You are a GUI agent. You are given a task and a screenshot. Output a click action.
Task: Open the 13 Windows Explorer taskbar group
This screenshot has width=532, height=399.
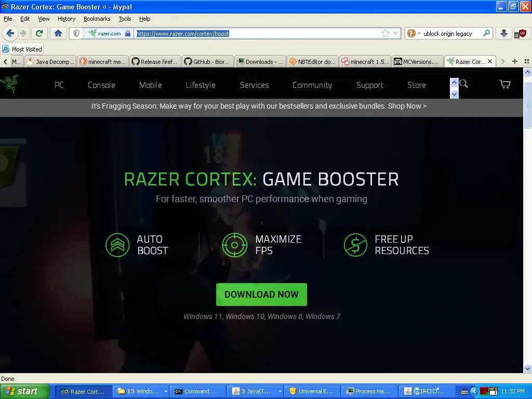pos(142,391)
